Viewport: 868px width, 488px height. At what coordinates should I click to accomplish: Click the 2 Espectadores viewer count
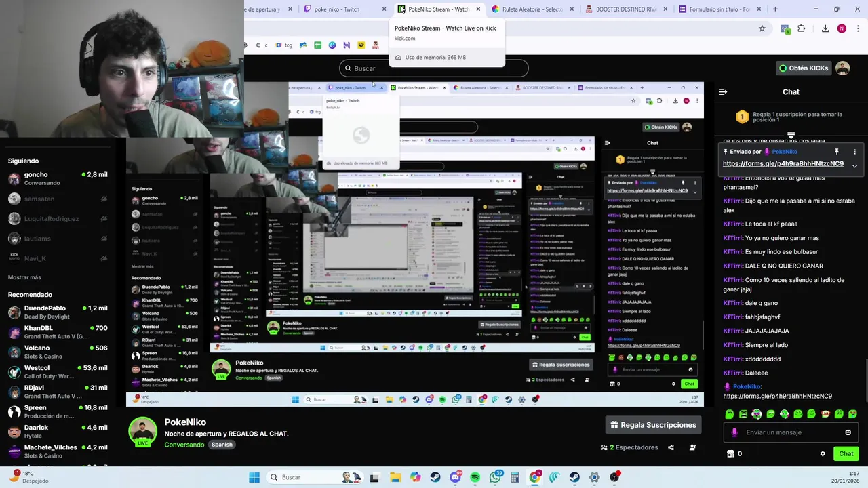click(x=629, y=447)
